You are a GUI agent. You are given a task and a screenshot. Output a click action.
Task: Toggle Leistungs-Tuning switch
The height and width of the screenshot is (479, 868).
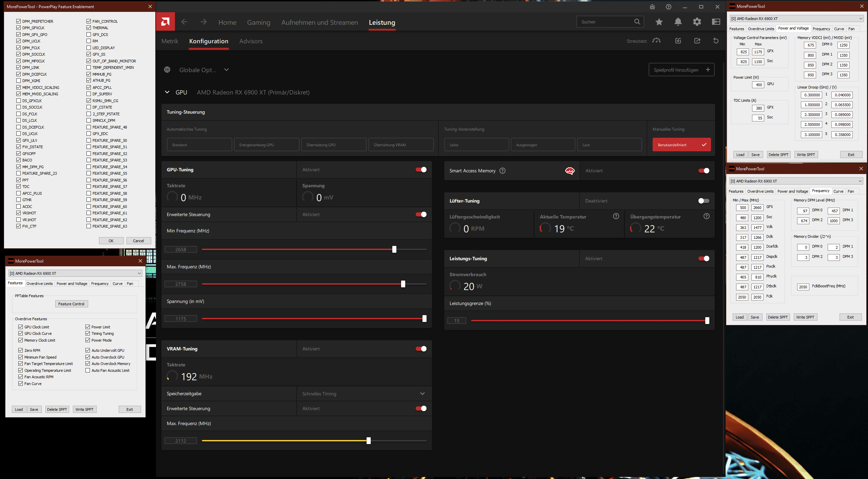[704, 258]
